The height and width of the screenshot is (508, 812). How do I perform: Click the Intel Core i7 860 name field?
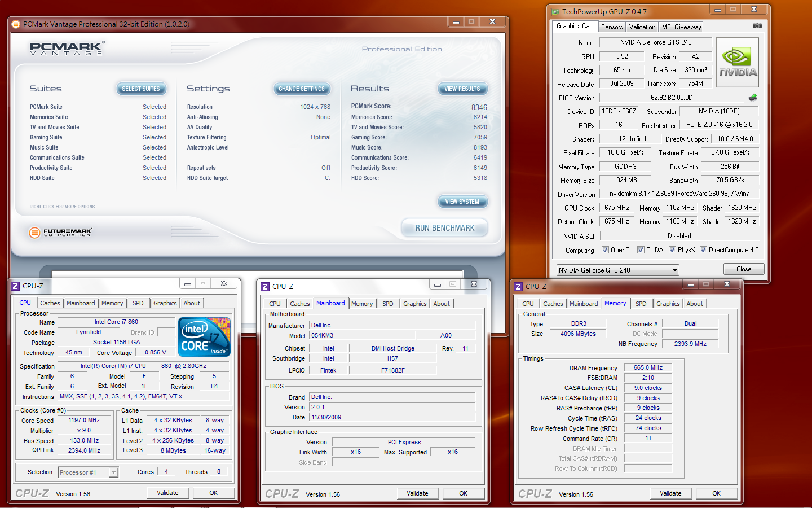coord(116,322)
